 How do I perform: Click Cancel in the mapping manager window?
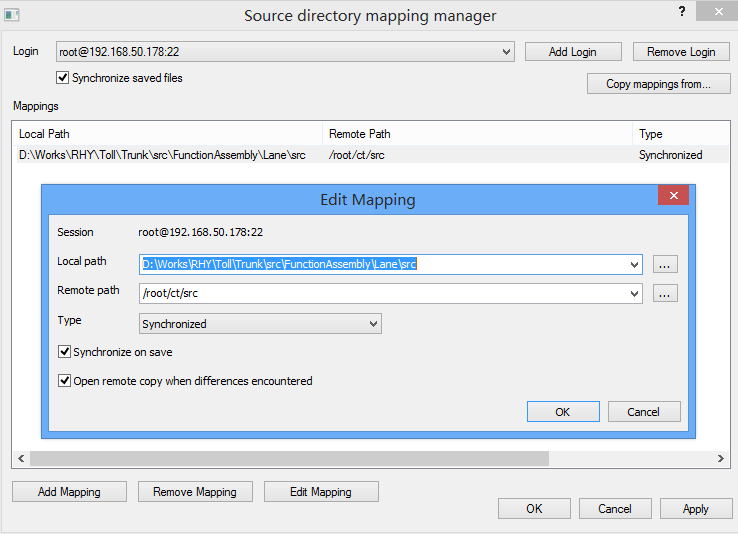point(615,509)
